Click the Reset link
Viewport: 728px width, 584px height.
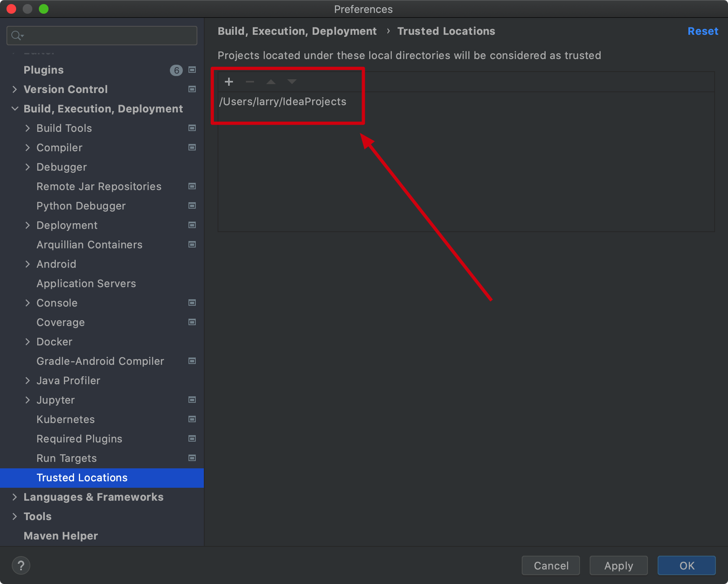pyautogui.click(x=703, y=31)
